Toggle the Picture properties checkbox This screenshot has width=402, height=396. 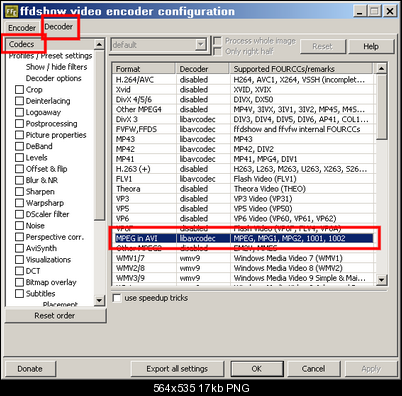[20, 135]
